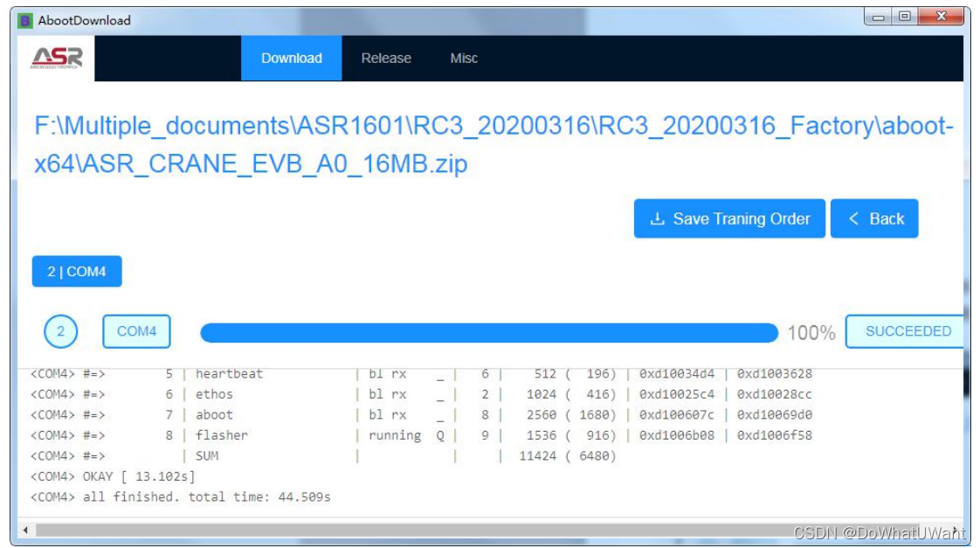Maximize the AbootDownload window
The height and width of the screenshot is (548, 980).
point(904,17)
